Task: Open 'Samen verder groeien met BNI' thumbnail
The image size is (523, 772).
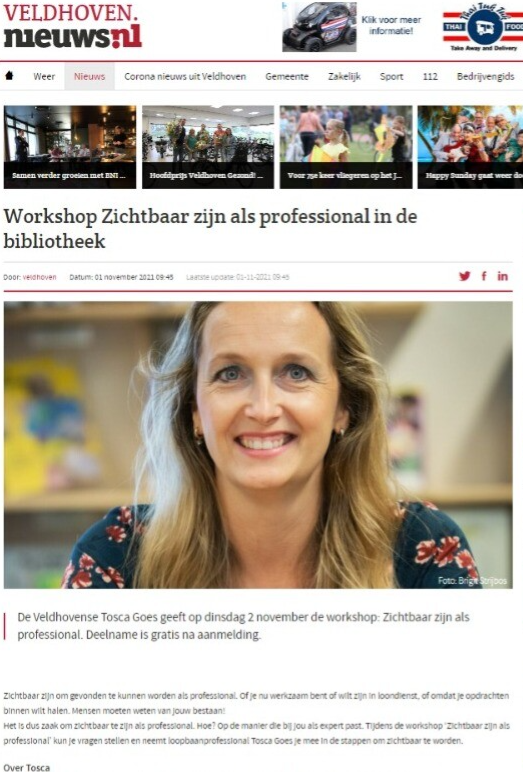Action: click(x=70, y=147)
